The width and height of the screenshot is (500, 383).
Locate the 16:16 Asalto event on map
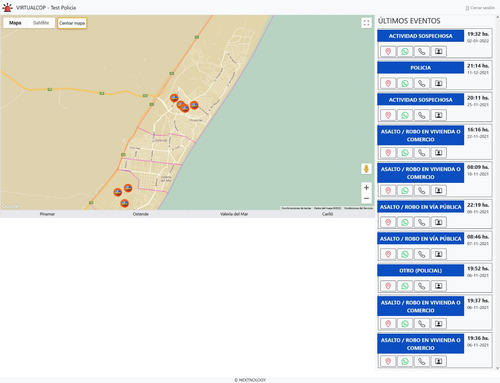pyautogui.click(x=388, y=153)
